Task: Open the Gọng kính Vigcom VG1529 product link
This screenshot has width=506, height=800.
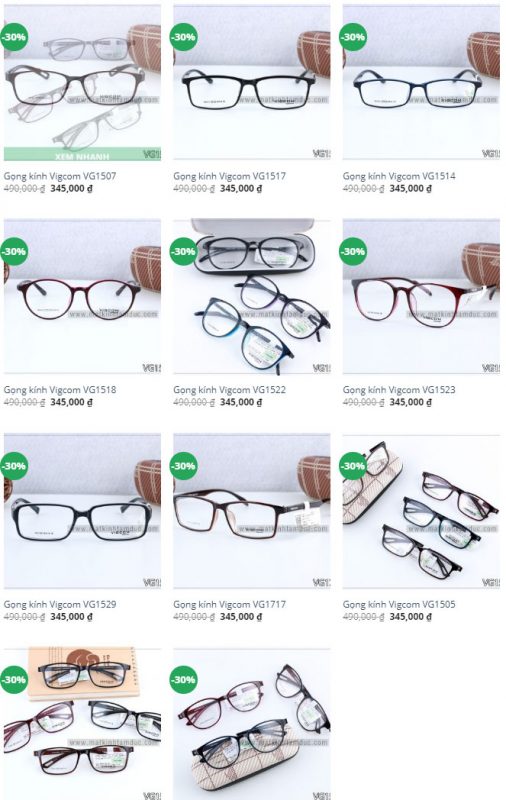Action: pyautogui.click(x=60, y=604)
